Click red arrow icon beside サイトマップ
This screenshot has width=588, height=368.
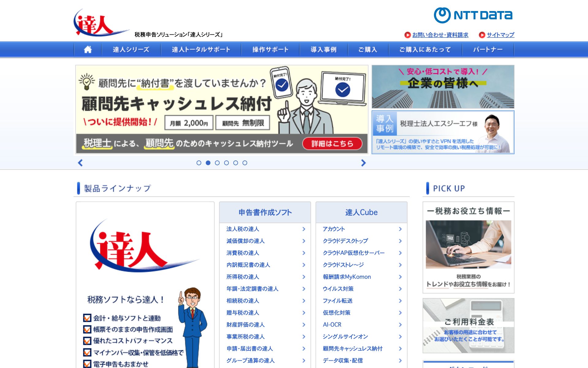tap(482, 35)
